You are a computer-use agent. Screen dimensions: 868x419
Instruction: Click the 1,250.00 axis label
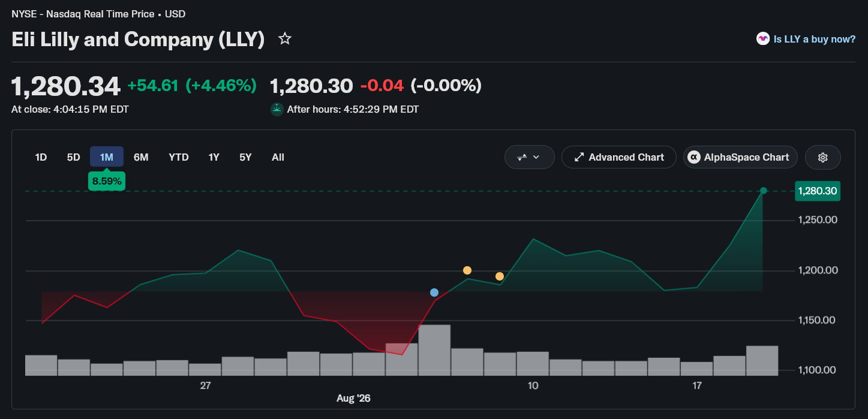(817, 220)
